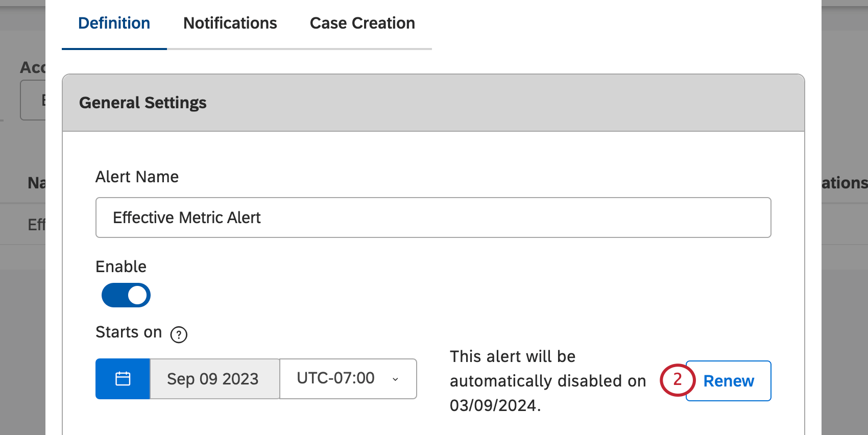Viewport: 868px width, 435px height.
Task: Switch to the Notifications tab
Action: 230,23
